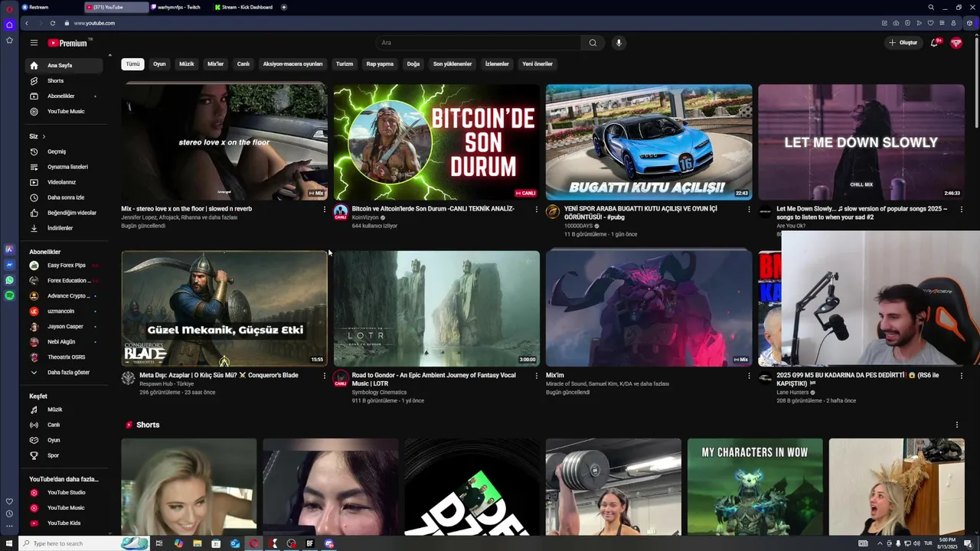Open options menu for Bugatti video
Image resolution: width=980 pixels, height=551 pixels.
[749, 209]
